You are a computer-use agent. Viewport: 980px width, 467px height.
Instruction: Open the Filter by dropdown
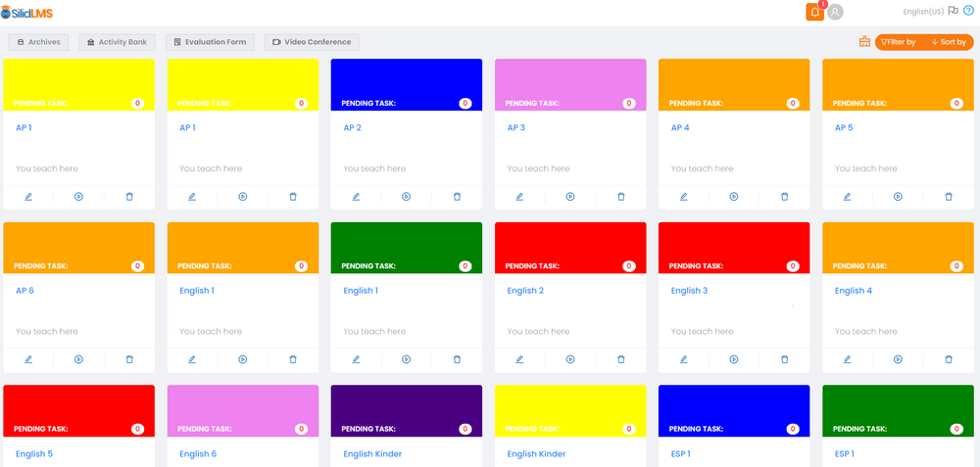[x=899, y=42]
